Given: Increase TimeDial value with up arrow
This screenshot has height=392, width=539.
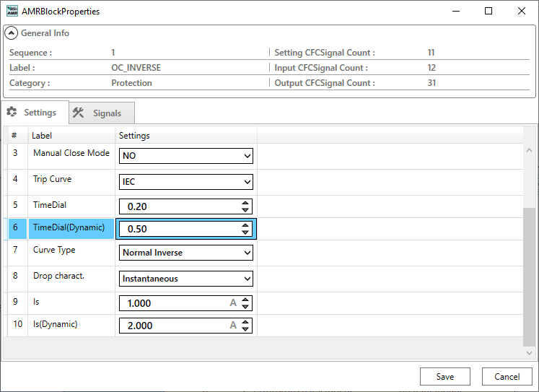Looking at the screenshot, I should pyautogui.click(x=246, y=203).
